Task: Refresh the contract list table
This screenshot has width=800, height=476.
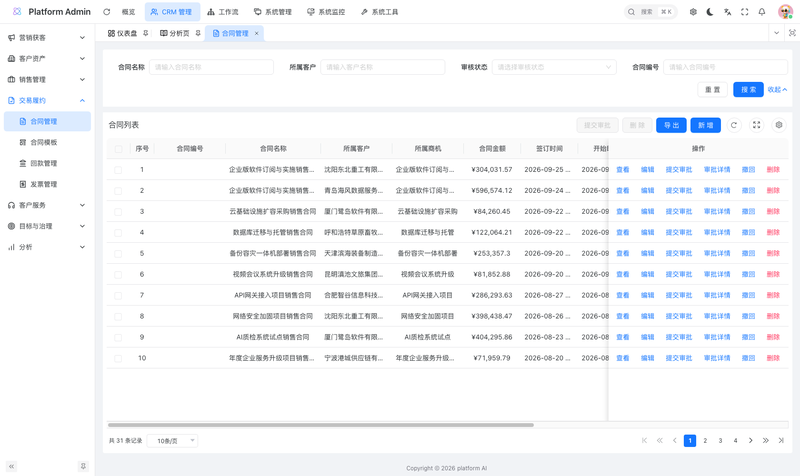Action: pyautogui.click(x=734, y=125)
